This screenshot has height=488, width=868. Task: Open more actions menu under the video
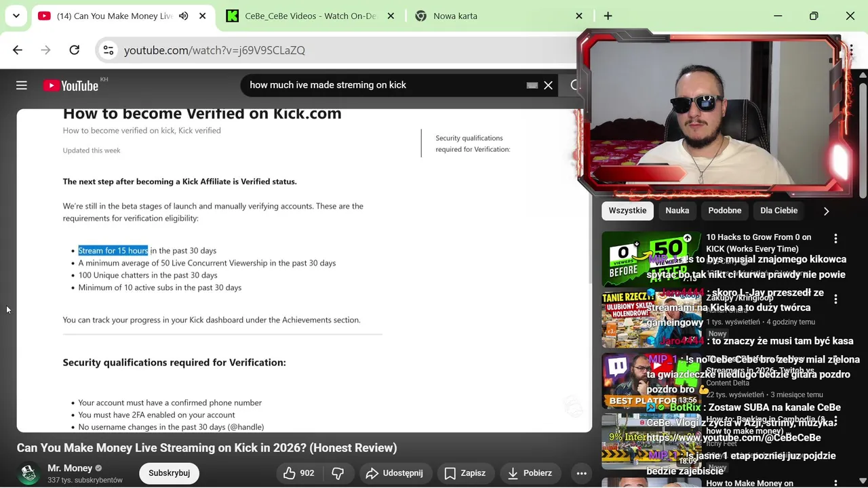[581, 473]
